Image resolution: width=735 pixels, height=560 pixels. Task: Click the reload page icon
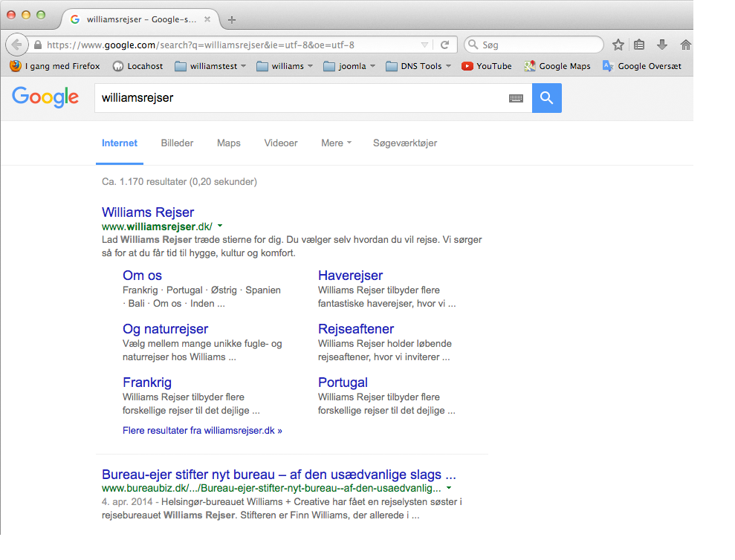coord(445,45)
